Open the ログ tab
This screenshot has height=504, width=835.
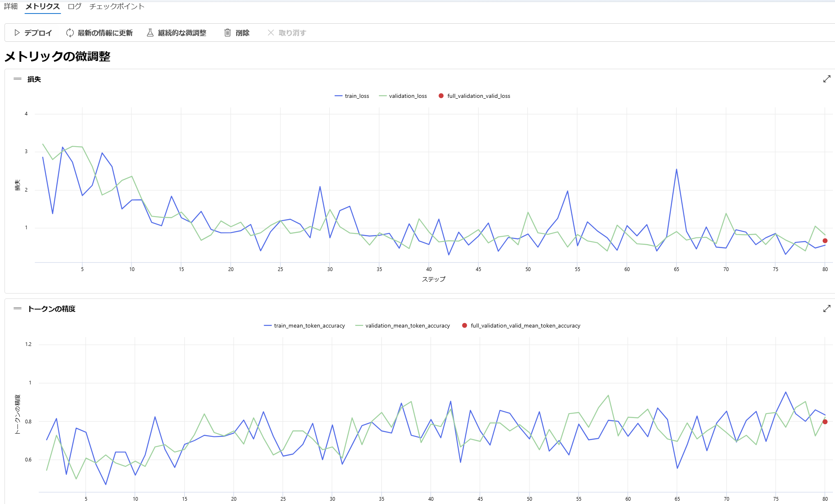click(75, 7)
